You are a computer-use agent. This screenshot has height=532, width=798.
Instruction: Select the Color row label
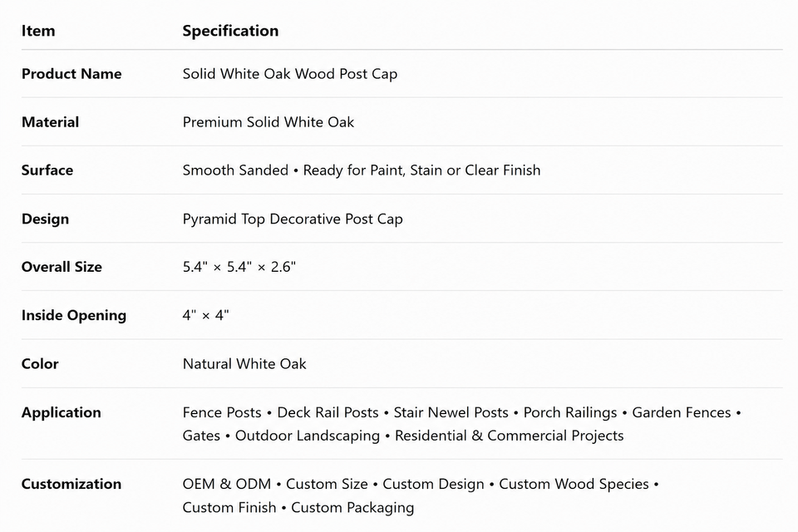click(x=40, y=364)
